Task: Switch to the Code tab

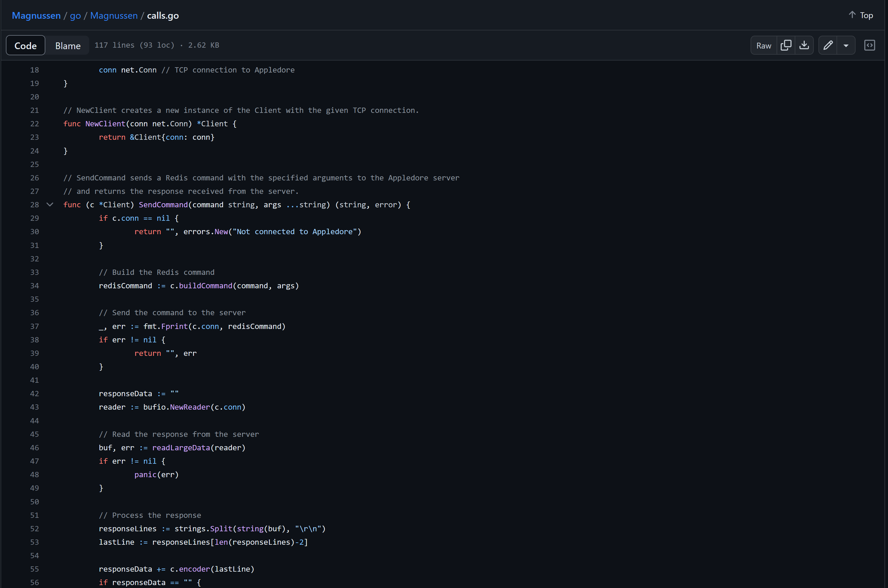Action: point(25,45)
